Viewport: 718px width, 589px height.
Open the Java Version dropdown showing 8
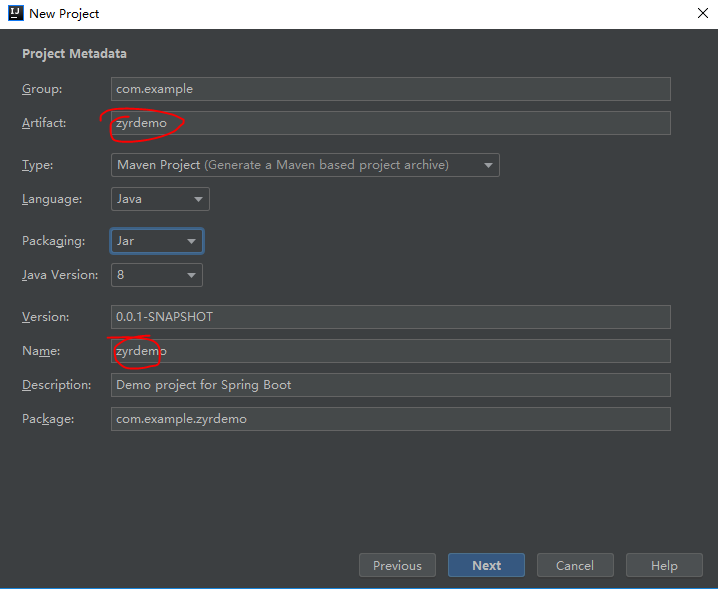[157, 275]
